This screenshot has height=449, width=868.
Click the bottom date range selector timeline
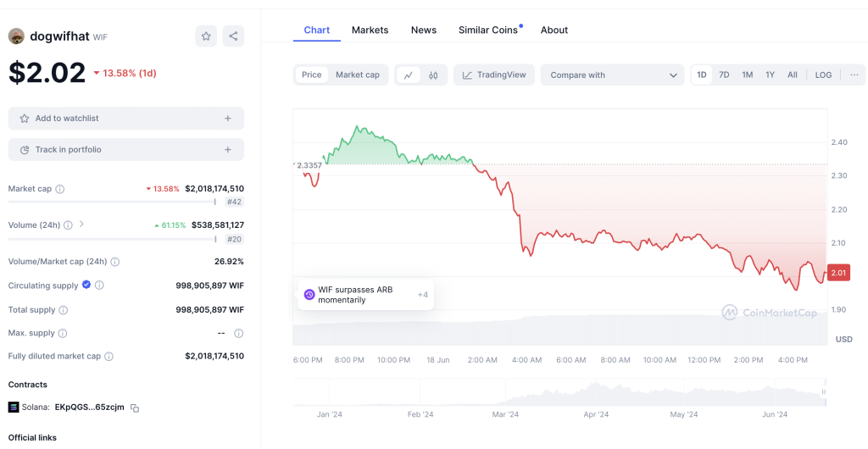coord(559,392)
